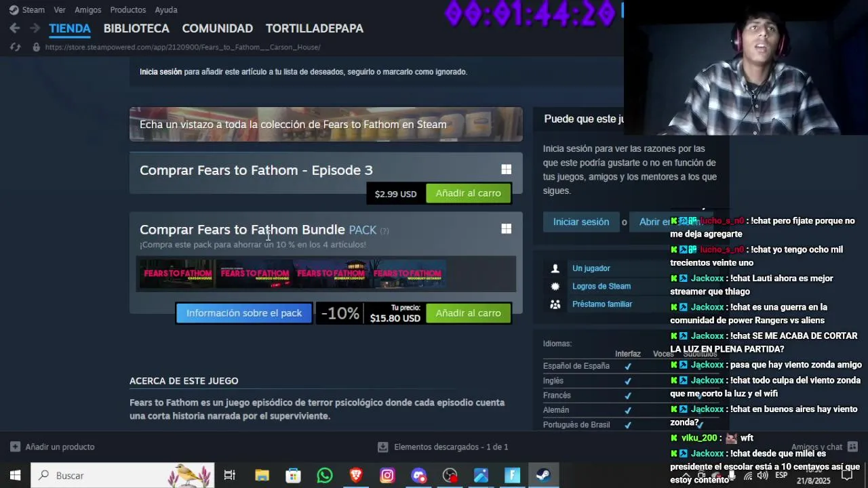The width and height of the screenshot is (868, 488).
Task: Click the Logros de Steam link
Action: point(601,286)
